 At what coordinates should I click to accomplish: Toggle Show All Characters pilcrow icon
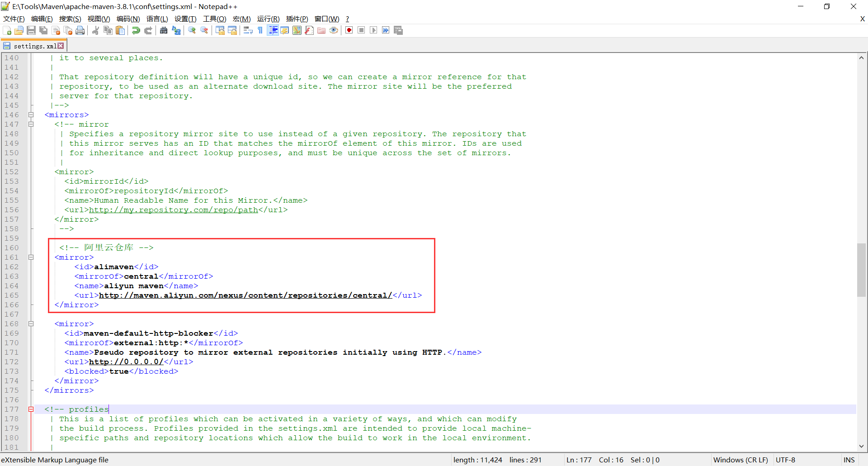tap(260, 30)
